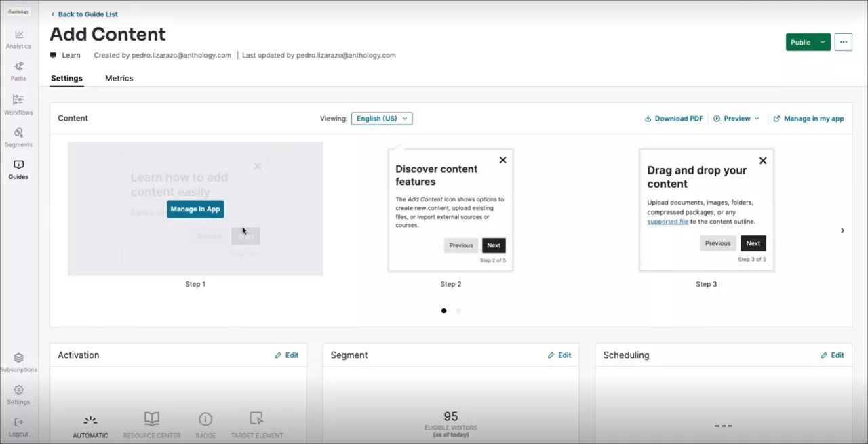Image resolution: width=868 pixels, height=444 pixels.
Task: Click the Step 3 guide thumbnail
Action: click(x=706, y=210)
